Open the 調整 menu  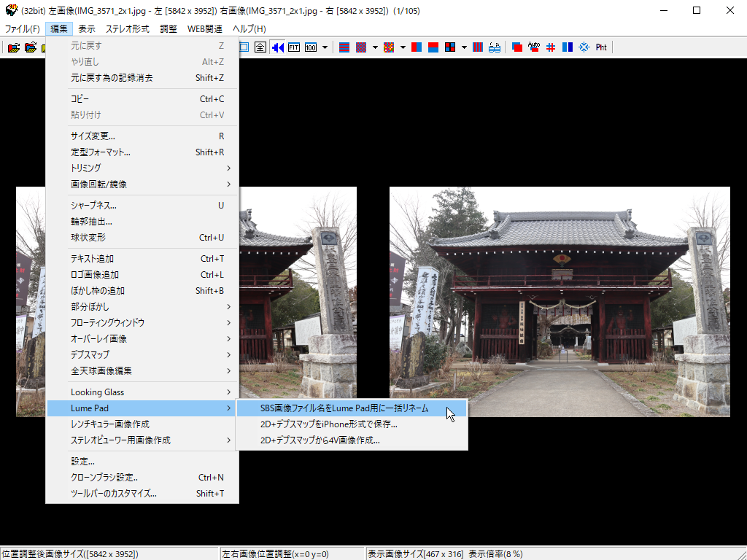pyautogui.click(x=169, y=29)
